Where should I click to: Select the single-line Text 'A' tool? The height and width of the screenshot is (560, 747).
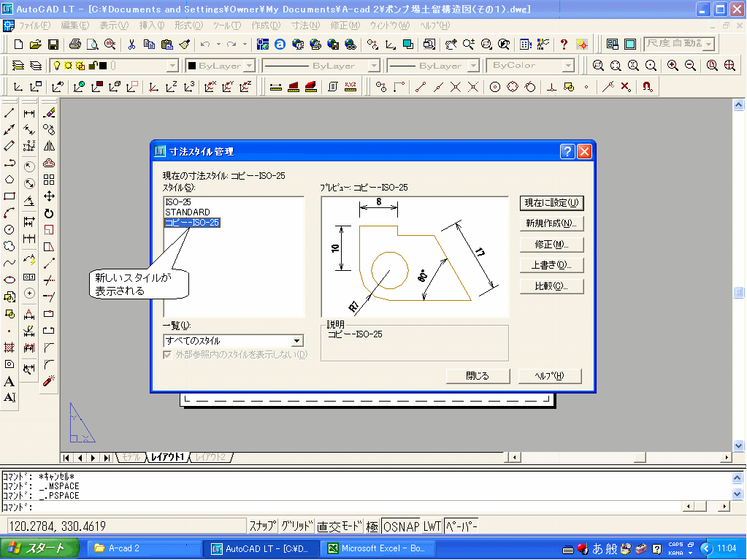click(x=9, y=381)
